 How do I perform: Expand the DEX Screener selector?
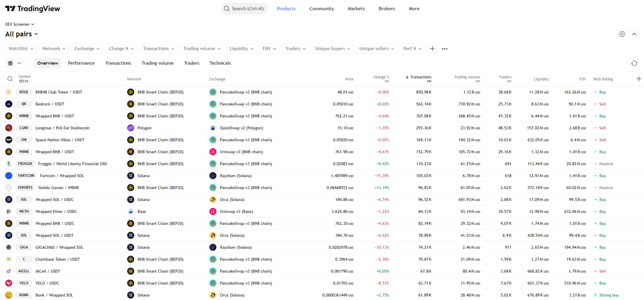tap(19, 24)
